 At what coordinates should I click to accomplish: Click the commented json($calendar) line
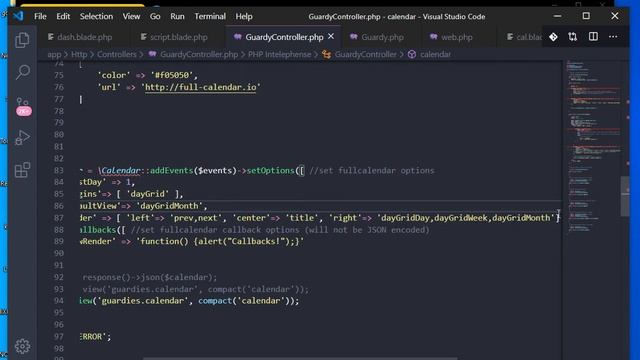tap(149, 278)
